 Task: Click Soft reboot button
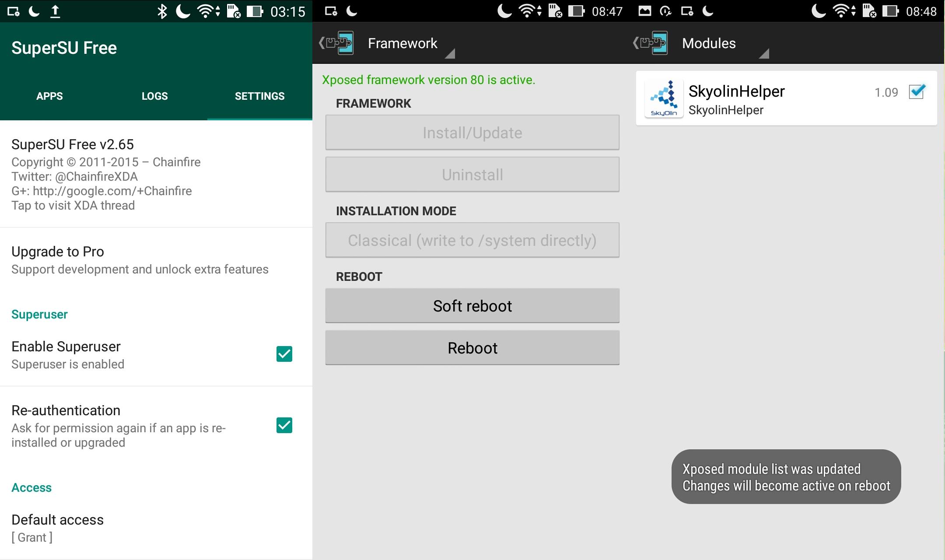(x=472, y=306)
